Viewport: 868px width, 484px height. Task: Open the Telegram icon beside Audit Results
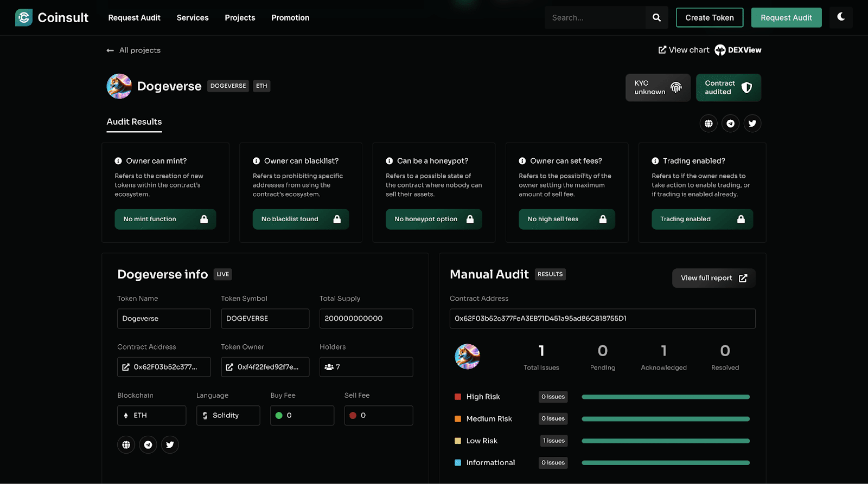pos(731,124)
